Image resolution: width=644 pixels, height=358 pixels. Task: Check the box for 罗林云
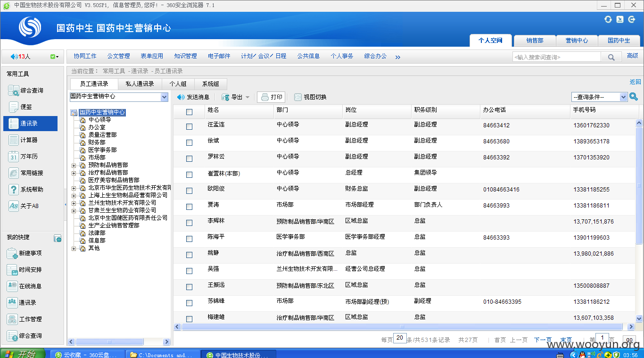tap(189, 158)
